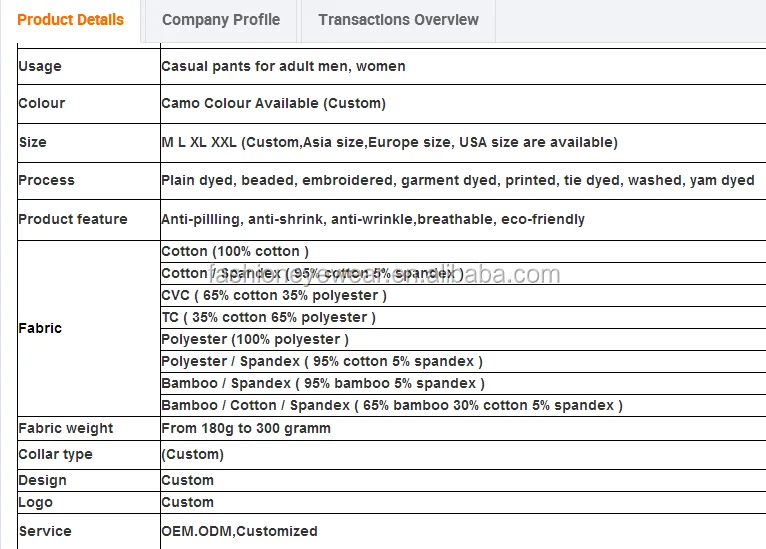The image size is (766, 549).
Task: Click the CVC 65% cotton fabric row
Action: (274, 296)
